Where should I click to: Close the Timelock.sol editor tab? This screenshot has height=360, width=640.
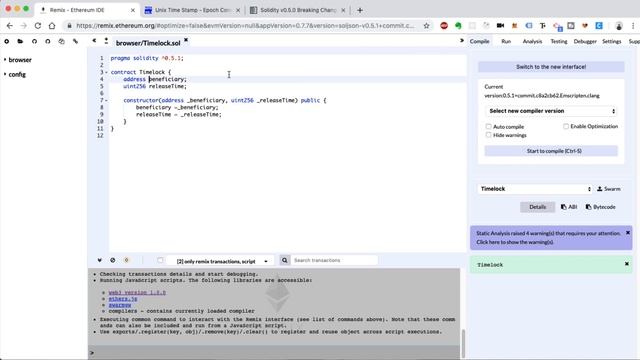pos(186,40)
